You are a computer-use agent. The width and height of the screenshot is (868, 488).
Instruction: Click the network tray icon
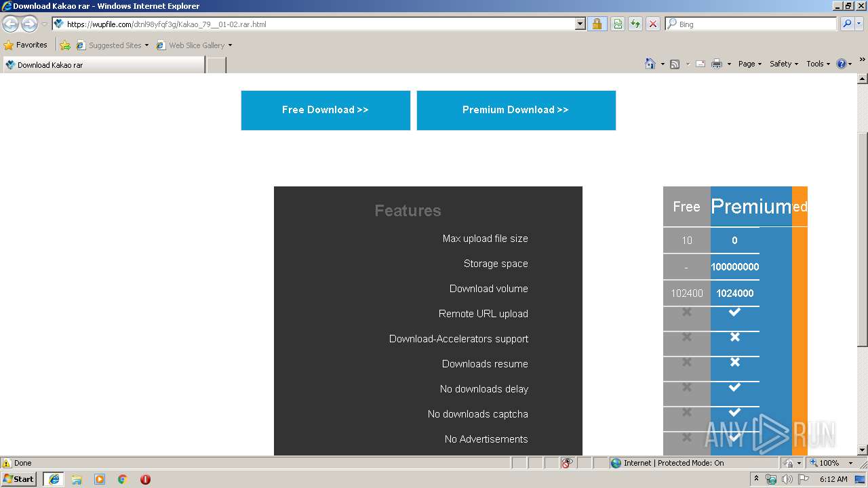771,479
